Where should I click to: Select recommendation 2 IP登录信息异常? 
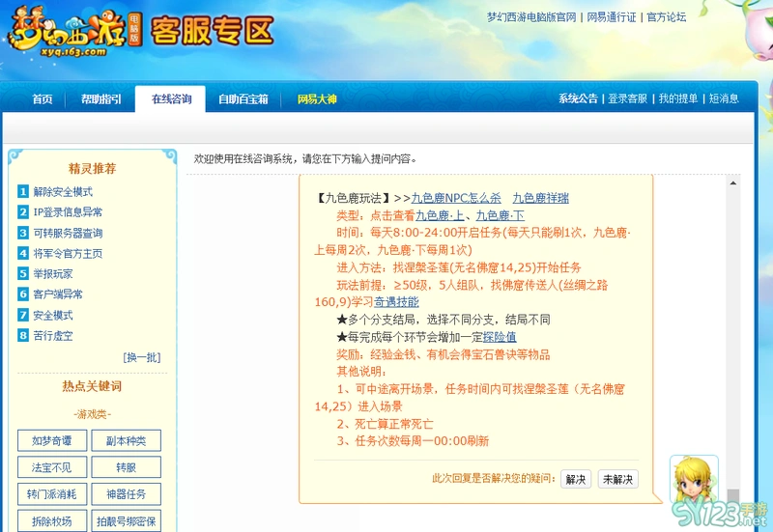(x=68, y=212)
